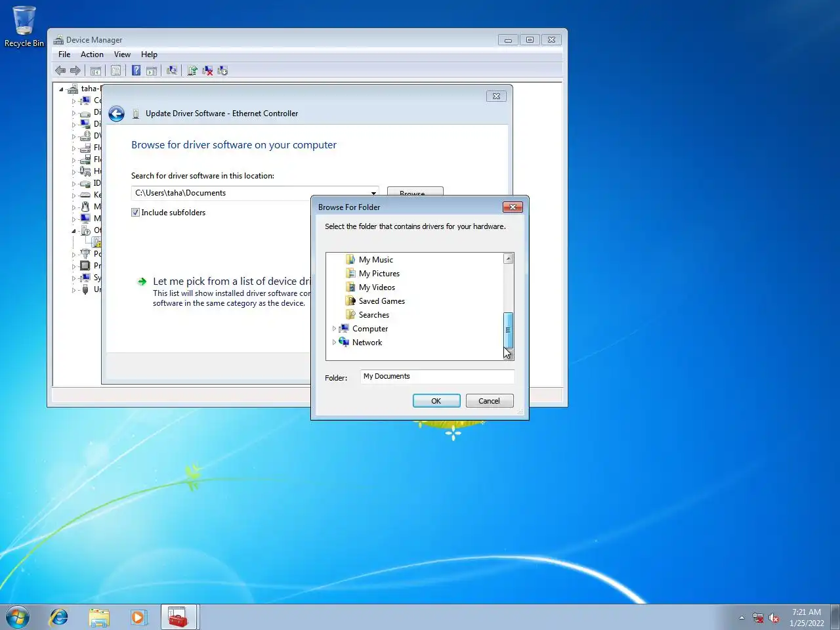Open Recycle Bin on the desktop
The height and width of the screenshot is (630, 840).
pos(24,26)
